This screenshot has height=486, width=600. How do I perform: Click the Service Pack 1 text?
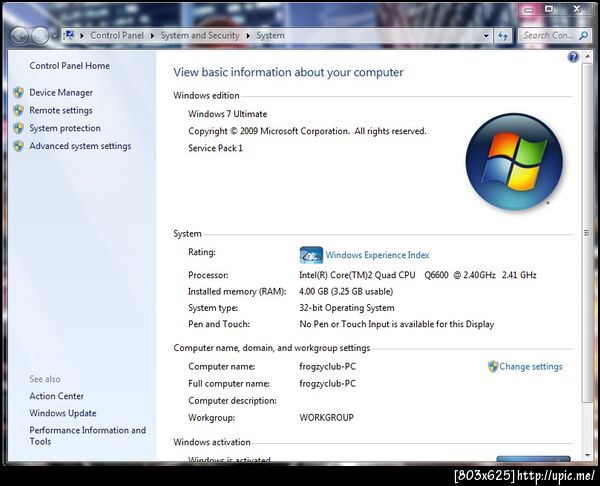[215, 148]
